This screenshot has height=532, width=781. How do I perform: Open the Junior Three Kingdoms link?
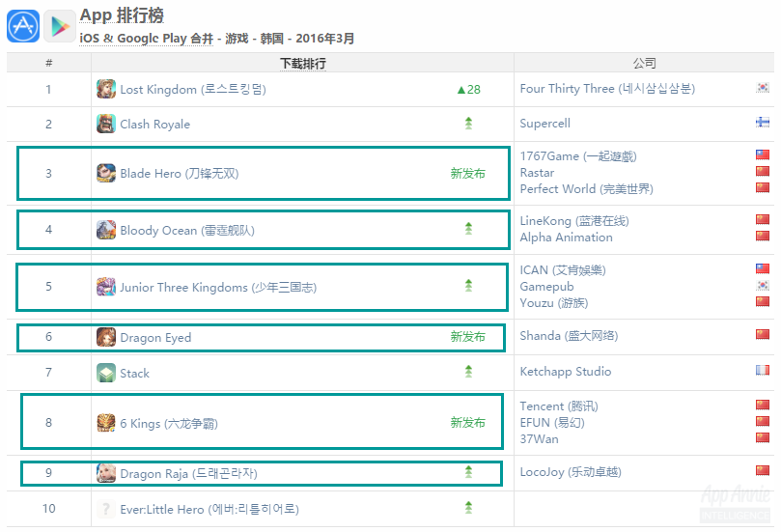[x=218, y=288]
